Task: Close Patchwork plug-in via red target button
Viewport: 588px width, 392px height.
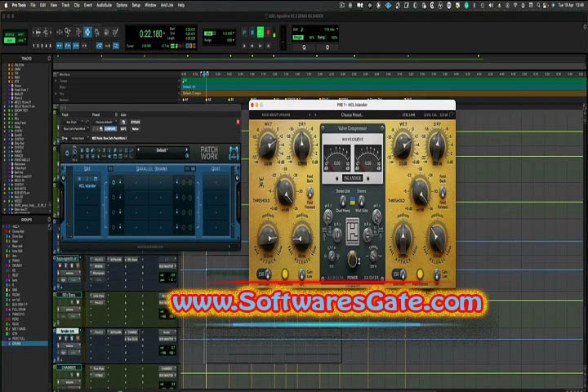Action: tap(238, 122)
